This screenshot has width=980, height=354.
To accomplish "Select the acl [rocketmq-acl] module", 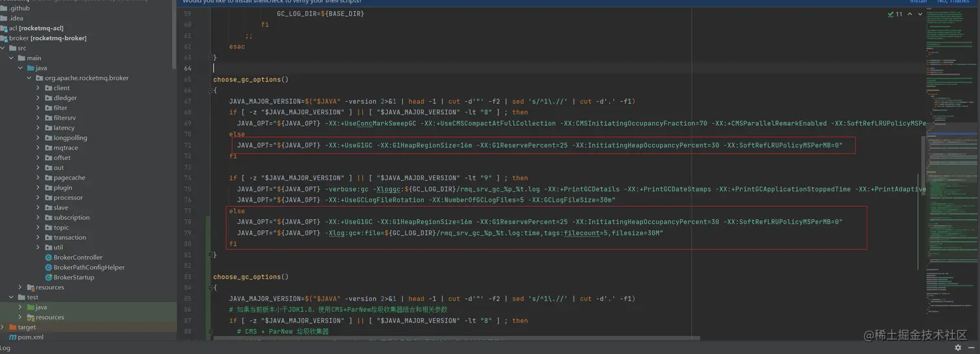I will click(x=36, y=28).
